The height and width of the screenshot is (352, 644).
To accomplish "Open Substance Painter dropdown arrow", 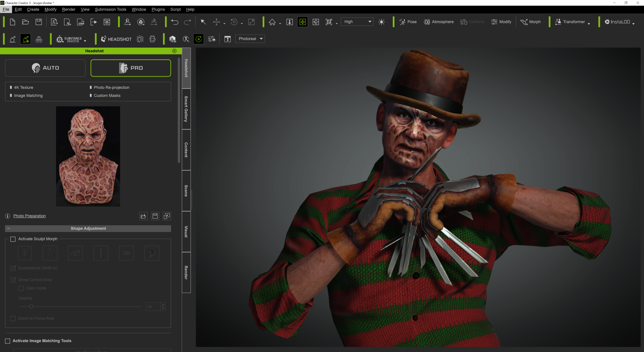I will point(85,41).
